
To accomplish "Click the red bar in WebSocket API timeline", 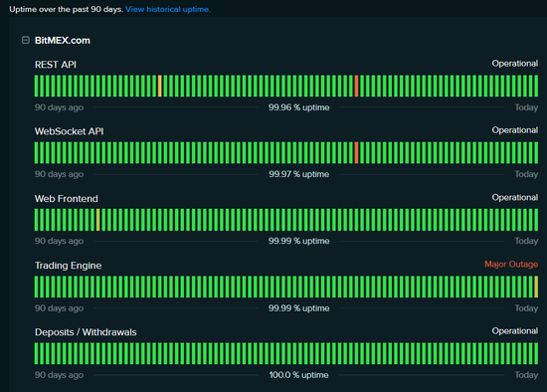I will click(356, 152).
